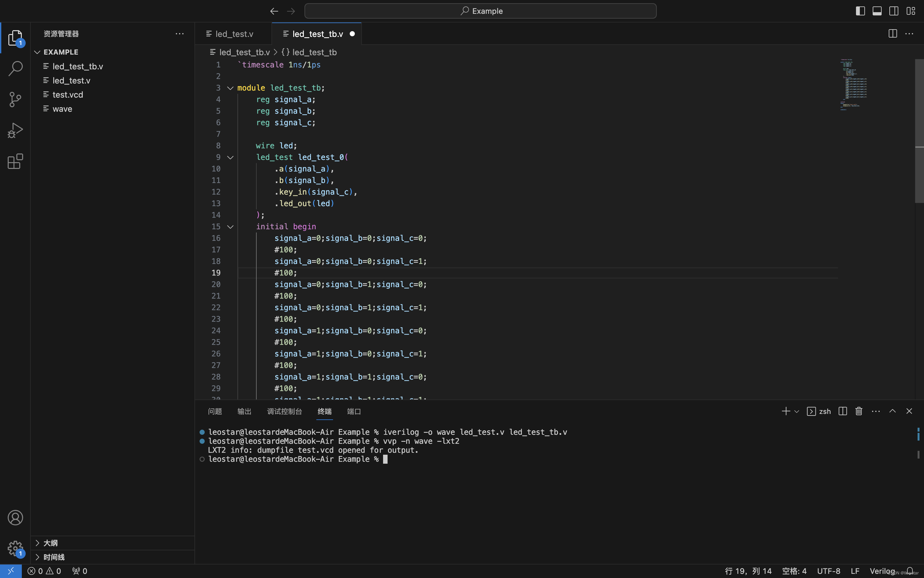Click the editor vertical scrollbar thumb

920,131
